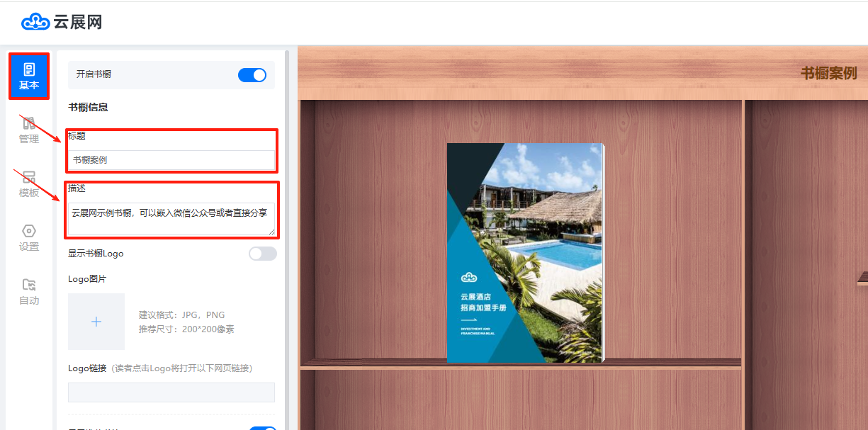Image resolution: width=868 pixels, height=430 pixels.
Task: Click the empty Logo链接 input field
Action: [x=171, y=392]
